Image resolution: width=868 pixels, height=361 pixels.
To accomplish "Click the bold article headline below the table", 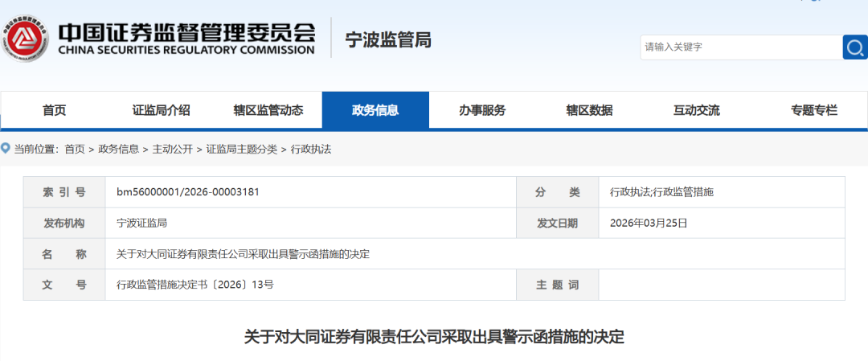I will tap(434, 337).
